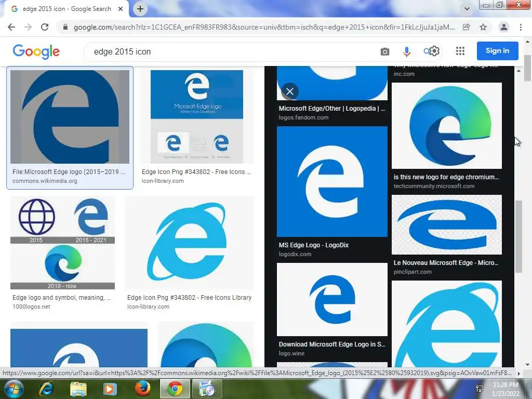Launch Firefox from the taskbar

tap(142, 389)
